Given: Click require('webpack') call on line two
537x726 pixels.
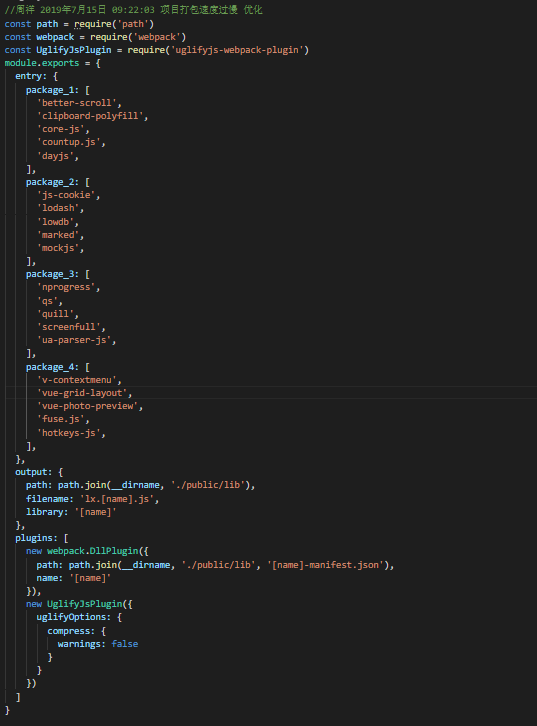Looking at the screenshot, I should point(137,37).
